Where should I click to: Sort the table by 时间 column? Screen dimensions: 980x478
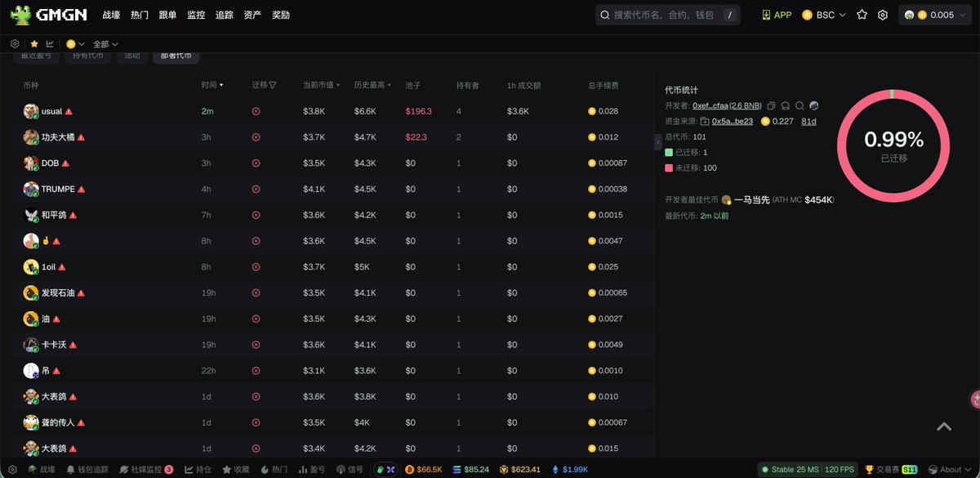pyautogui.click(x=212, y=85)
